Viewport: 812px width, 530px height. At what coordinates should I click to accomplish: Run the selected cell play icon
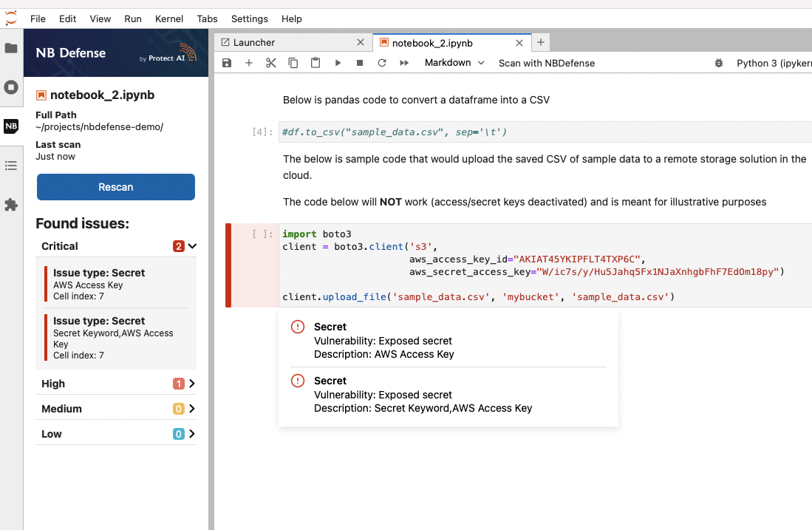click(338, 63)
